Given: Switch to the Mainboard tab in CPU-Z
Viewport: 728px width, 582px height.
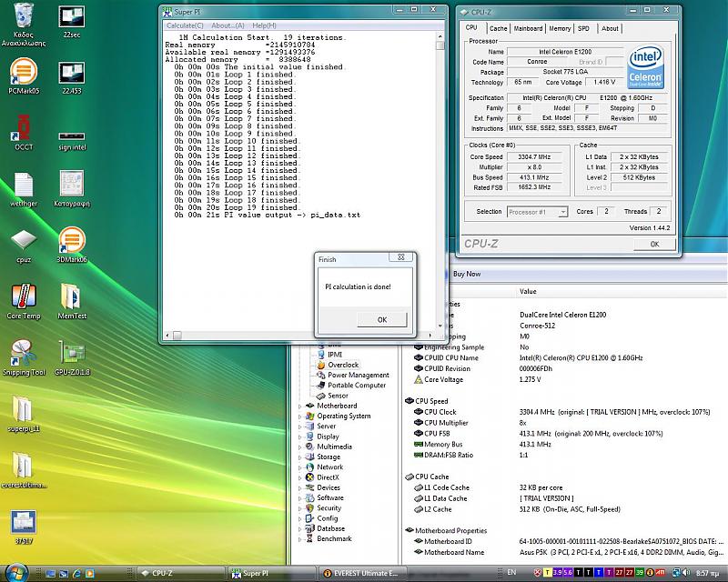Looking at the screenshot, I should [528, 29].
